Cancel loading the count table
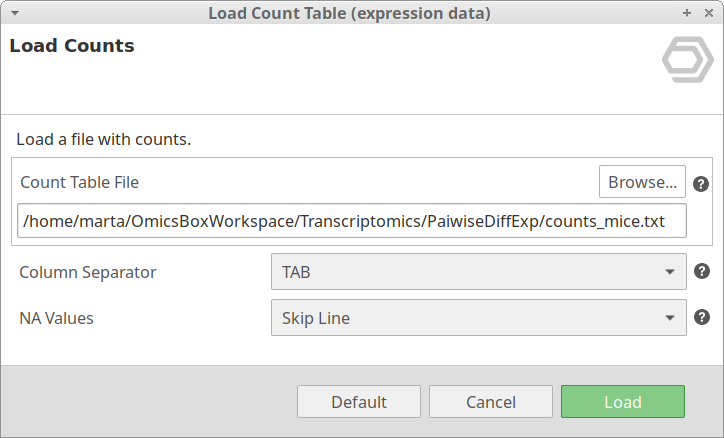The width and height of the screenshot is (724, 438). pyautogui.click(x=490, y=402)
